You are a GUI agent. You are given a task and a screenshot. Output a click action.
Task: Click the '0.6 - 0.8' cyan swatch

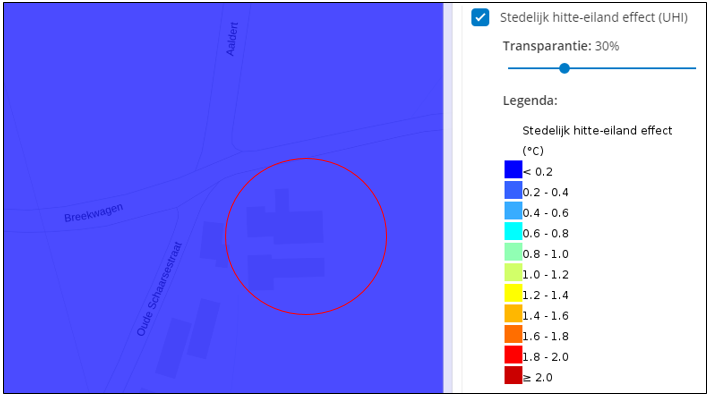(x=513, y=231)
